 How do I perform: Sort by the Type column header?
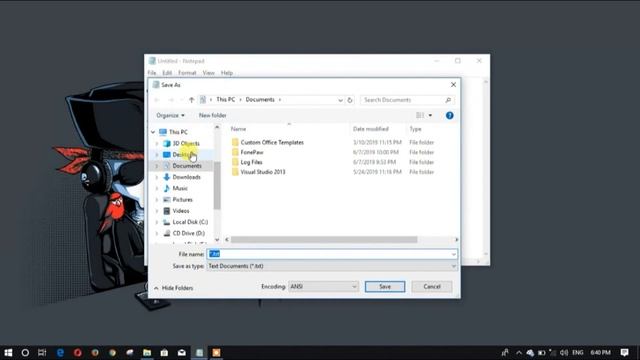click(415, 129)
